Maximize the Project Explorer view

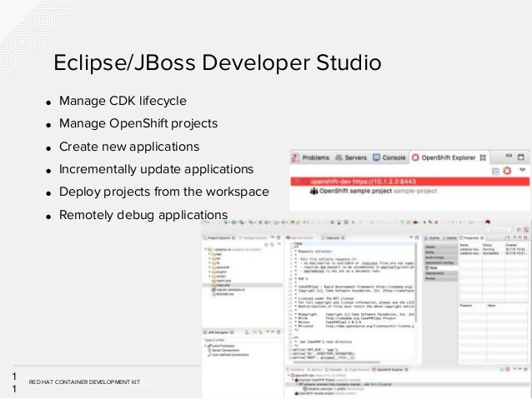[279, 237]
